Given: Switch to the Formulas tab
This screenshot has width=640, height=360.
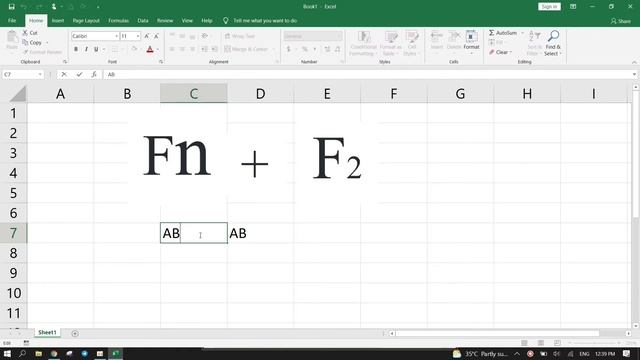Looking at the screenshot, I should click(x=118, y=20).
